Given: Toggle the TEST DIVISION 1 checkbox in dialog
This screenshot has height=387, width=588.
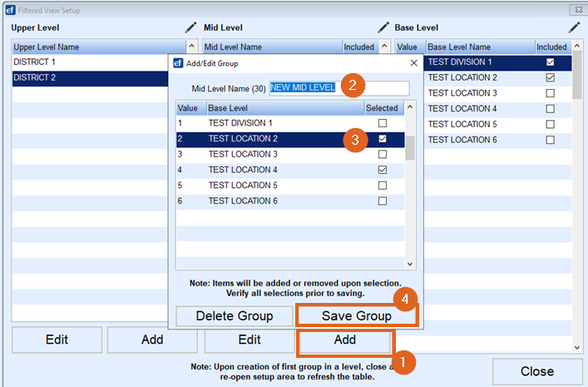Looking at the screenshot, I should point(383,123).
